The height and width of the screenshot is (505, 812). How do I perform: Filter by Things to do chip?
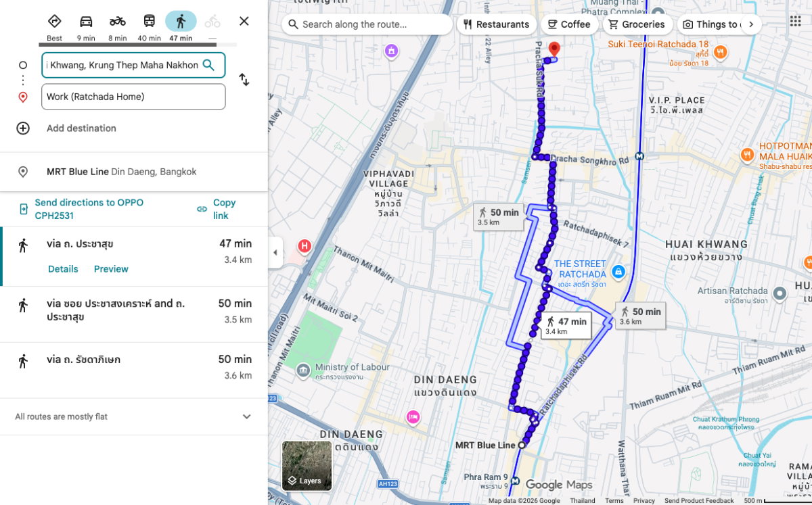[709, 24]
